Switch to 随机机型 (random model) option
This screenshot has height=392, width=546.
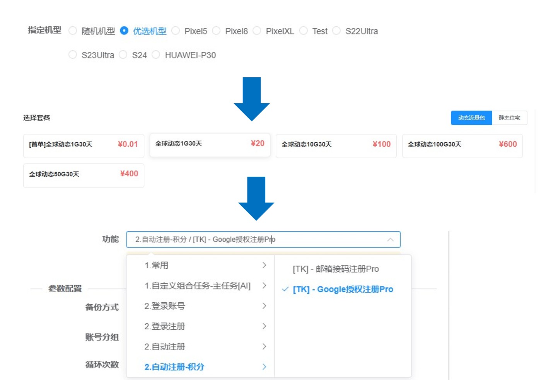click(x=73, y=31)
